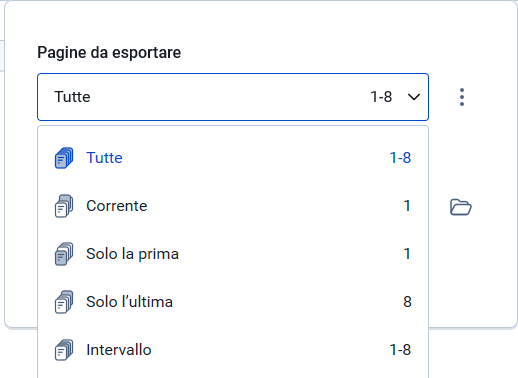
Task: Open the three-dot more options menu
Action: coord(462,97)
